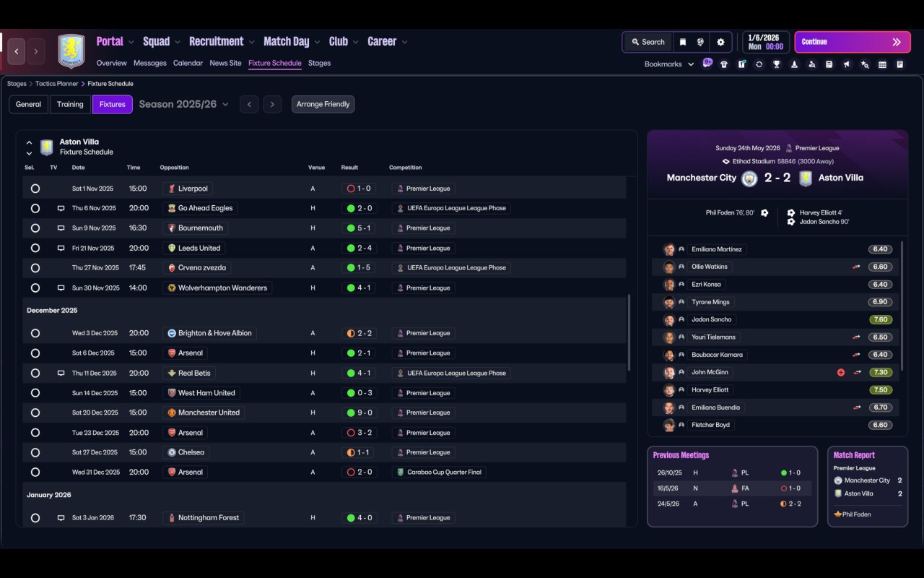Select the Leeds United fixture radio button
The image size is (924, 578).
[x=35, y=249]
